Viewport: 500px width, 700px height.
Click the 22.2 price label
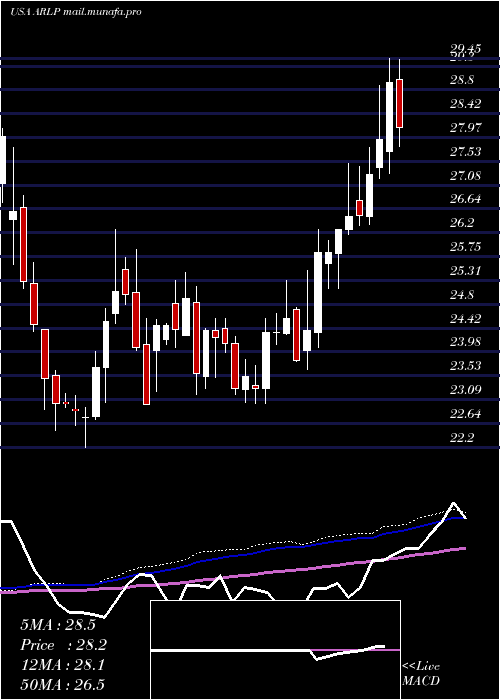(x=462, y=438)
